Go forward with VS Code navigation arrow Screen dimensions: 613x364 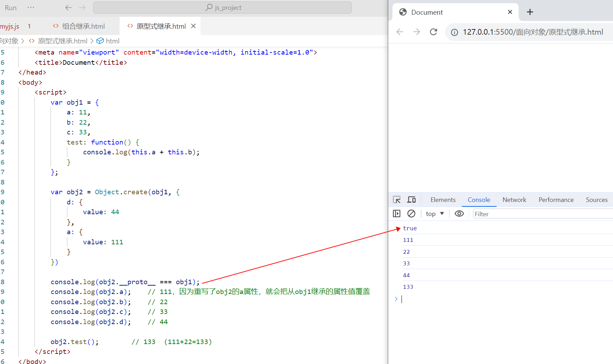tap(82, 7)
